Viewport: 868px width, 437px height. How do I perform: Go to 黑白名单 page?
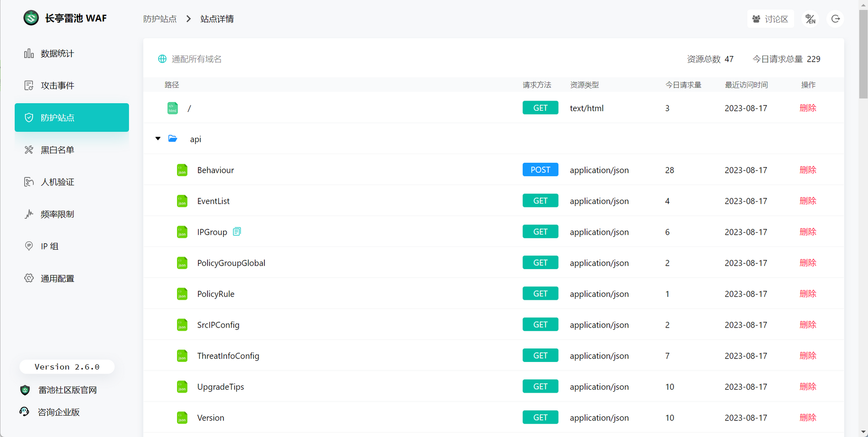click(57, 150)
